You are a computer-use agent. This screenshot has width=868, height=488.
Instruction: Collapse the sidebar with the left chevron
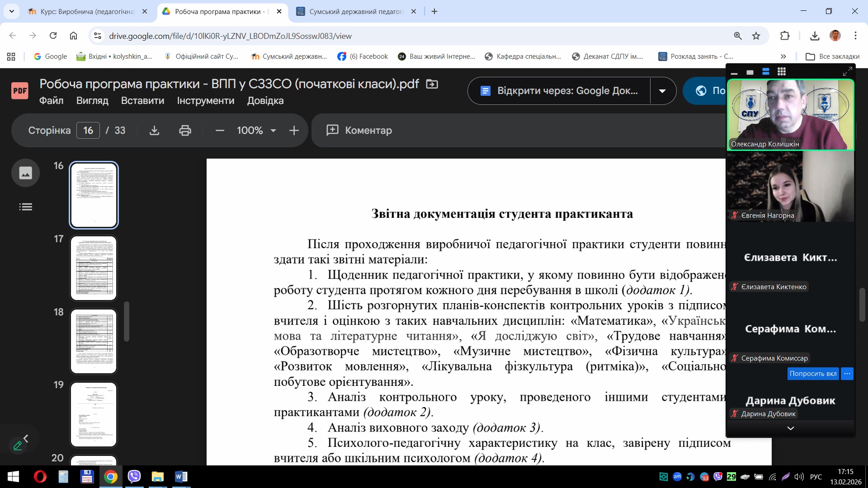click(26, 438)
